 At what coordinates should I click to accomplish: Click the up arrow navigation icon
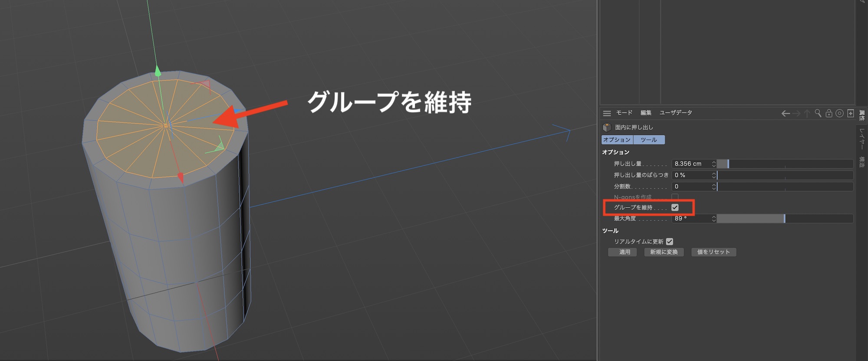[807, 114]
